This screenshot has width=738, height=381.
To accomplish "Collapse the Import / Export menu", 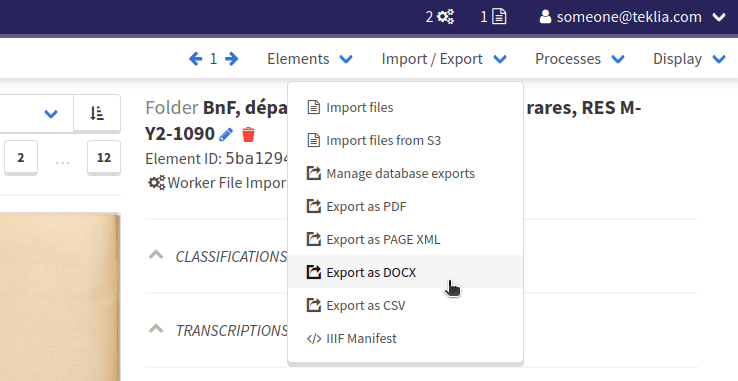I will [x=444, y=59].
